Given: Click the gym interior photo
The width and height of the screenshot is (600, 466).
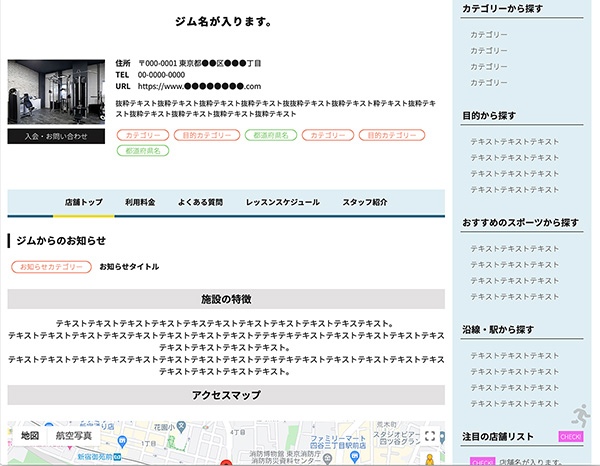Looking at the screenshot, I should click(56, 92).
